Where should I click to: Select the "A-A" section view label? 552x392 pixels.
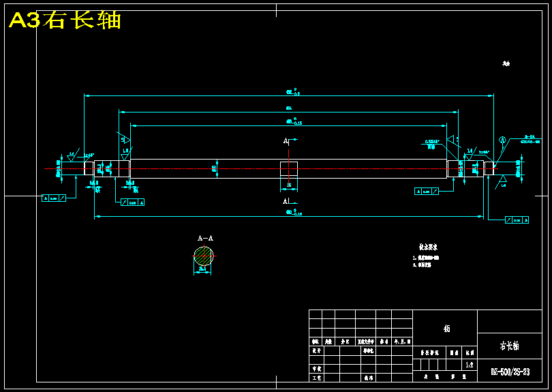click(205, 238)
